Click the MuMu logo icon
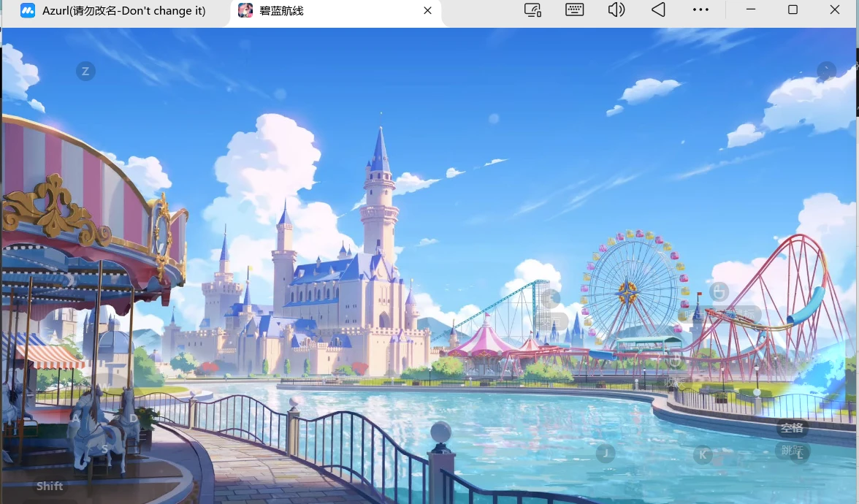Viewport: 859px width, 504px height. 28,10
